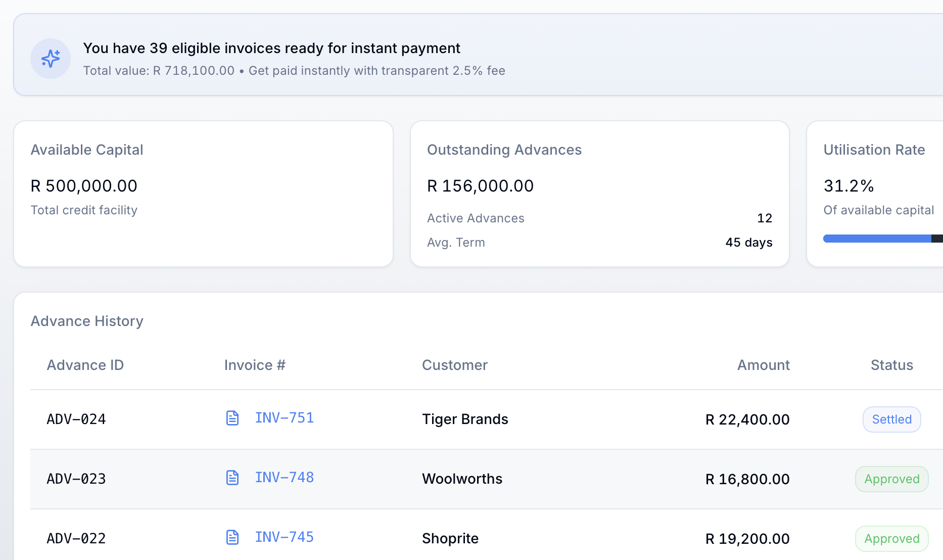This screenshot has width=943, height=560.
Task: Click the Status column header
Action: click(x=891, y=365)
